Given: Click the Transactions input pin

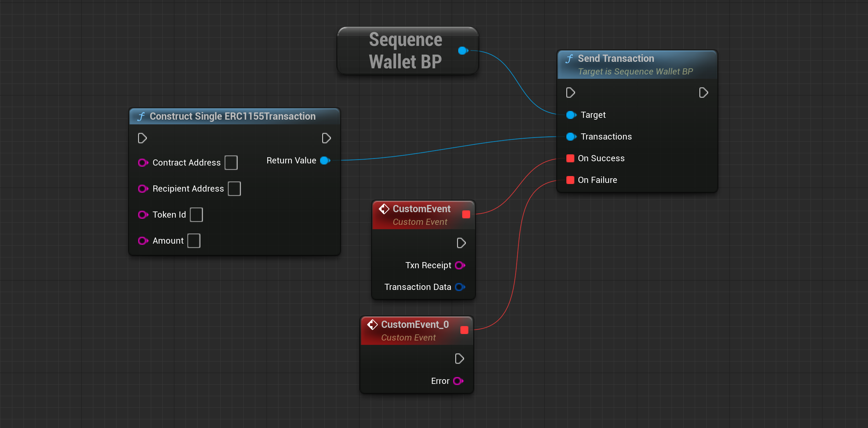Looking at the screenshot, I should click(571, 137).
